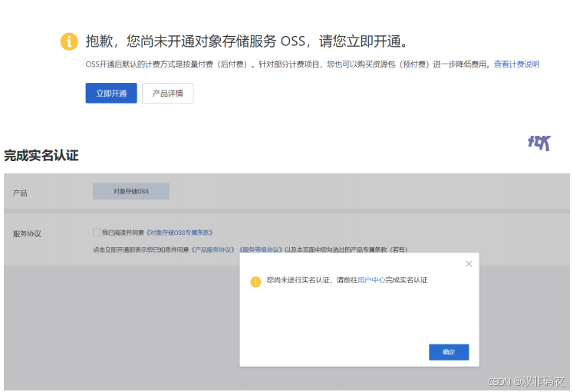Click the 用户中心 link in the dialog
Screen dimensions: 573x392
click(371, 280)
